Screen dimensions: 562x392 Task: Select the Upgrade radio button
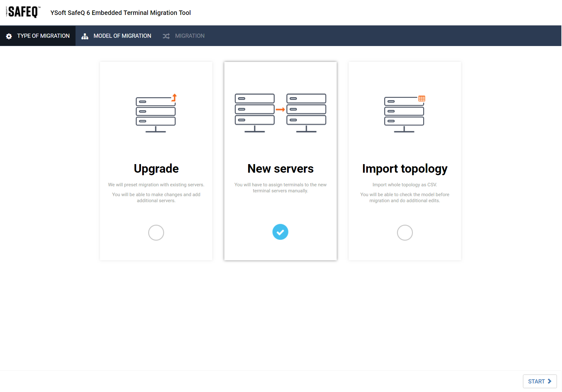156,233
